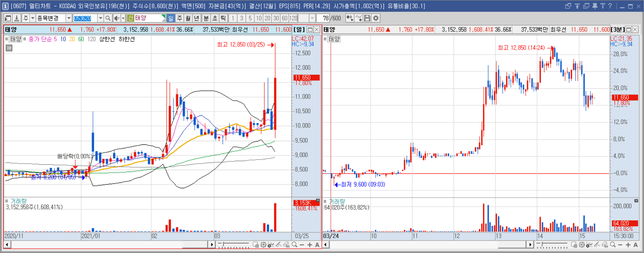
Task: Click the bar count field showing 78
Action: (323, 18)
